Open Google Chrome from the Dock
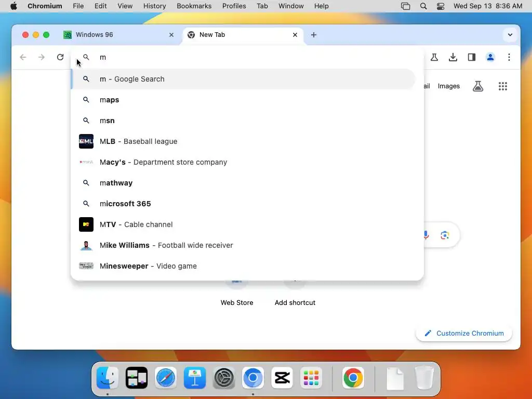This screenshot has height=399, width=532. tap(353, 378)
